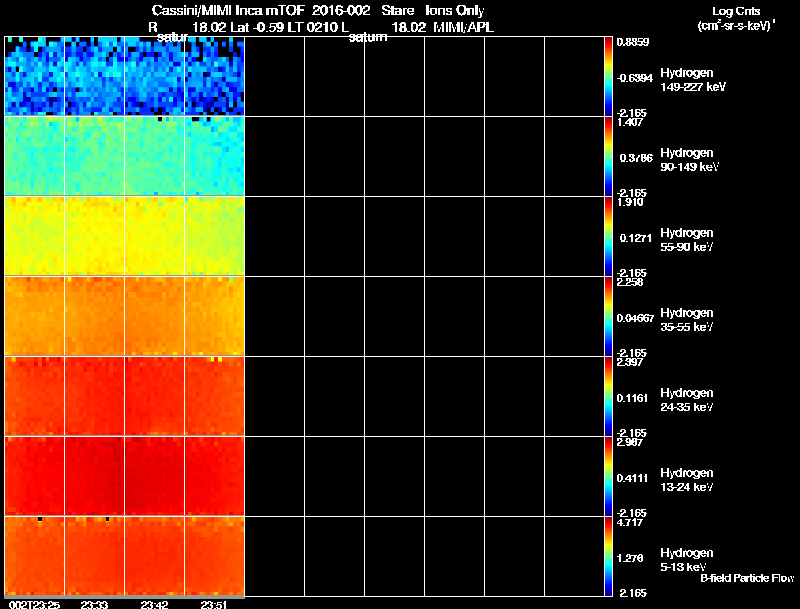The width and height of the screenshot is (800, 609).
Task: Select the 0.1161 scale midpoint value
Action: click(x=632, y=398)
